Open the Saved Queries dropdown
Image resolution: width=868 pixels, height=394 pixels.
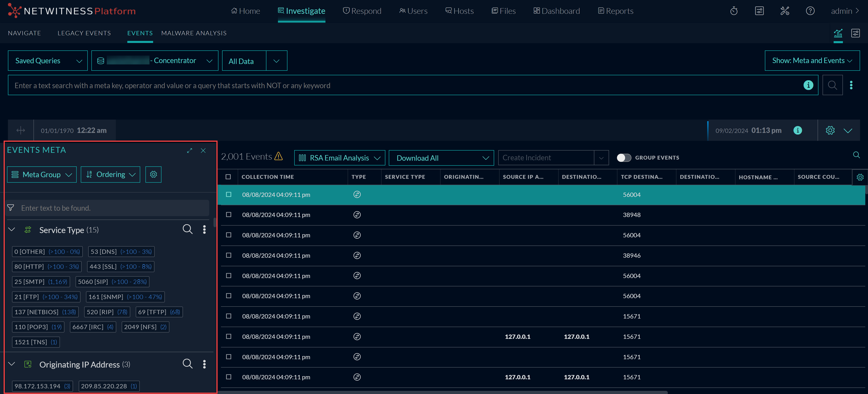(x=48, y=61)
